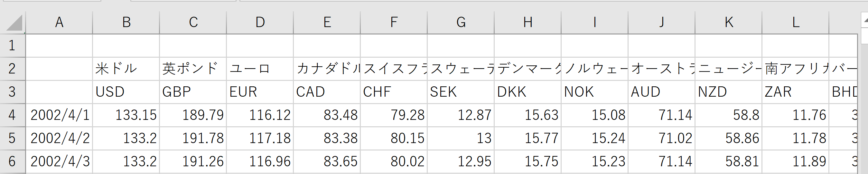Image resolution: width=868 pixels, height=174 pixels.
Task: Select the NOK currency code cell
Action: click(x=594, y=92)
